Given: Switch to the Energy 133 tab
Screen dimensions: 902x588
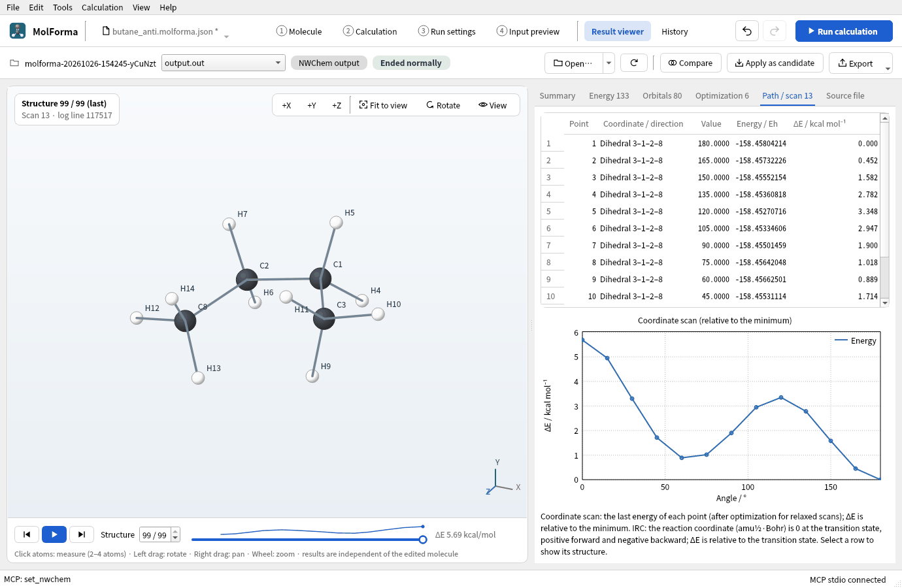Looking at the screenshot, I should (609, 95).
